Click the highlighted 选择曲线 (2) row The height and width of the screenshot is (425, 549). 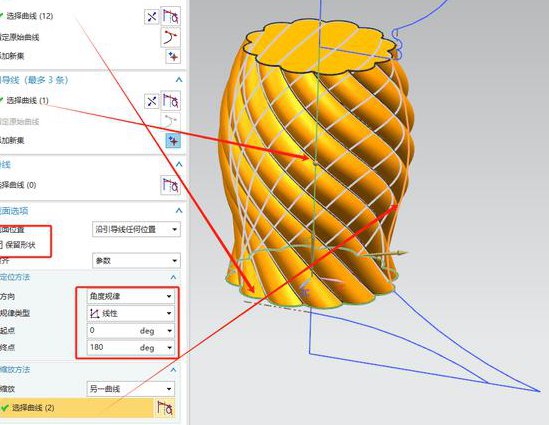point(76,408)
